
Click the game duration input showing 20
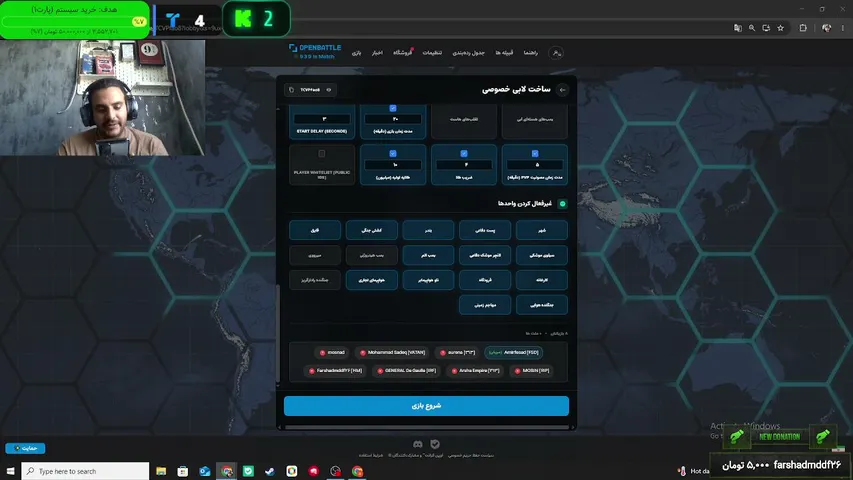(393, 119)
